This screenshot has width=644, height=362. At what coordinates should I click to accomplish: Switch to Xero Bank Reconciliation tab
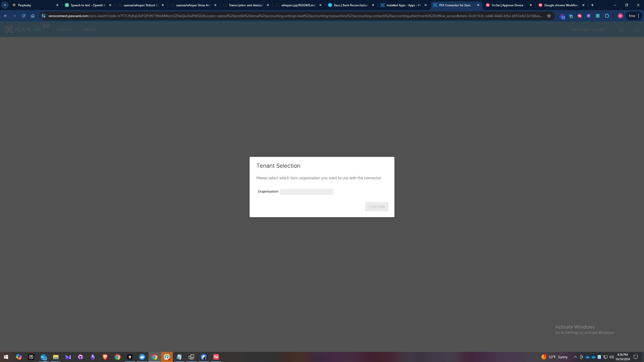click(351, 5)
